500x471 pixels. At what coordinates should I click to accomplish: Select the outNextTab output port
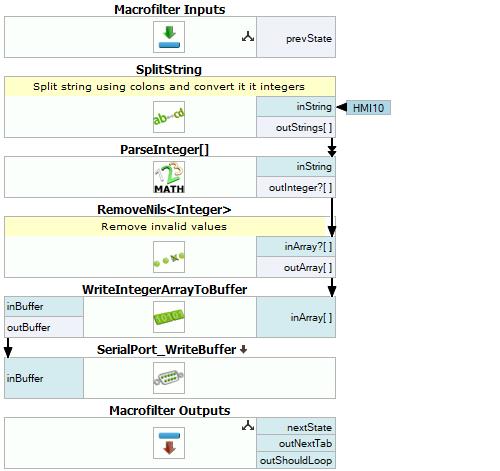296,443
